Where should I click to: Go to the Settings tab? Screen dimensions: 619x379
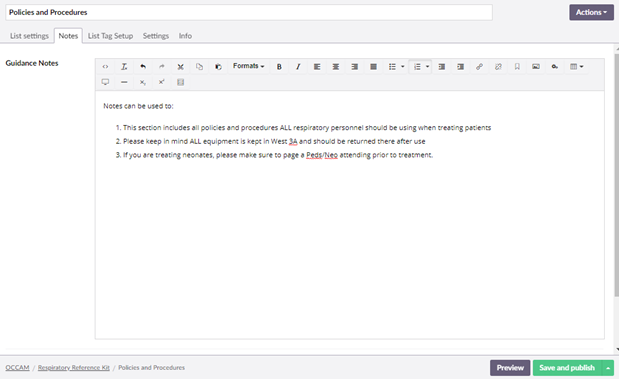point(156,36)
